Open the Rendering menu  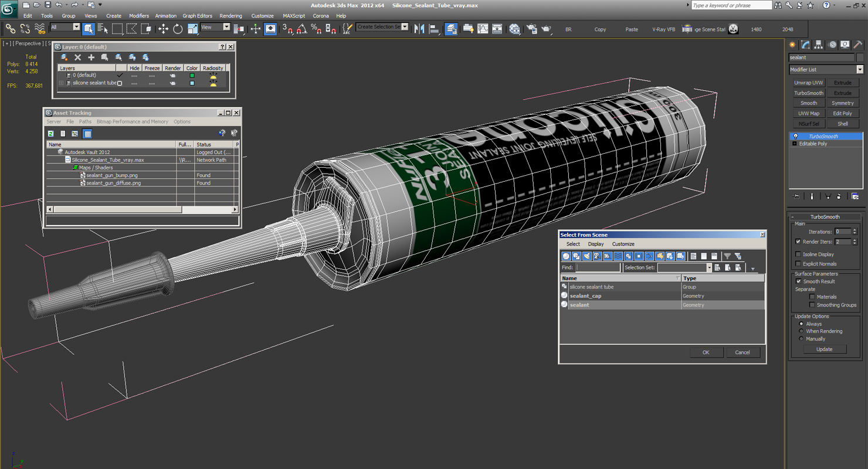pos(230,16)
